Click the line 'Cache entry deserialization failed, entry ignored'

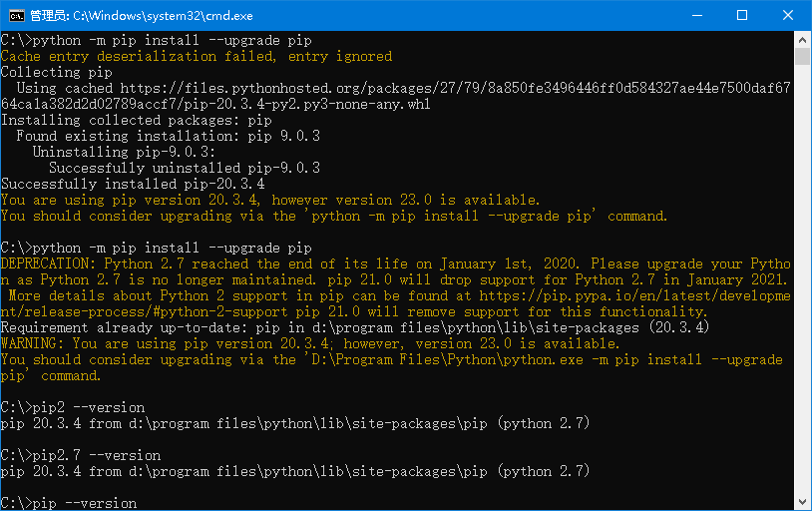197,56
